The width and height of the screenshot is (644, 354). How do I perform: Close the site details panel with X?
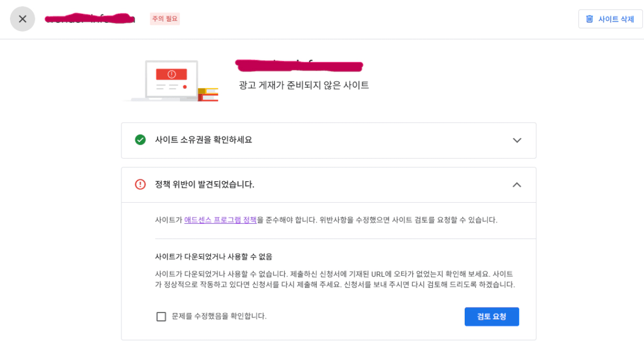23,19
